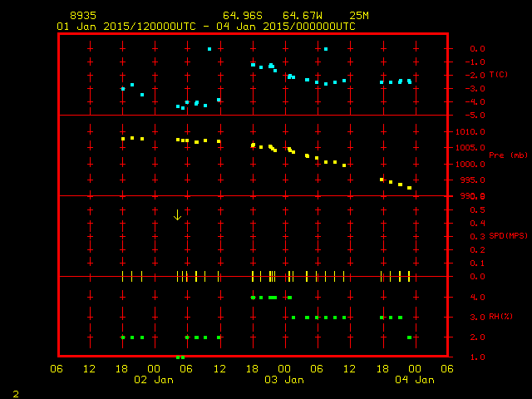Click the "RH(%)" humidity axis label
The image size is (532, 399).
tap(500, 317)
